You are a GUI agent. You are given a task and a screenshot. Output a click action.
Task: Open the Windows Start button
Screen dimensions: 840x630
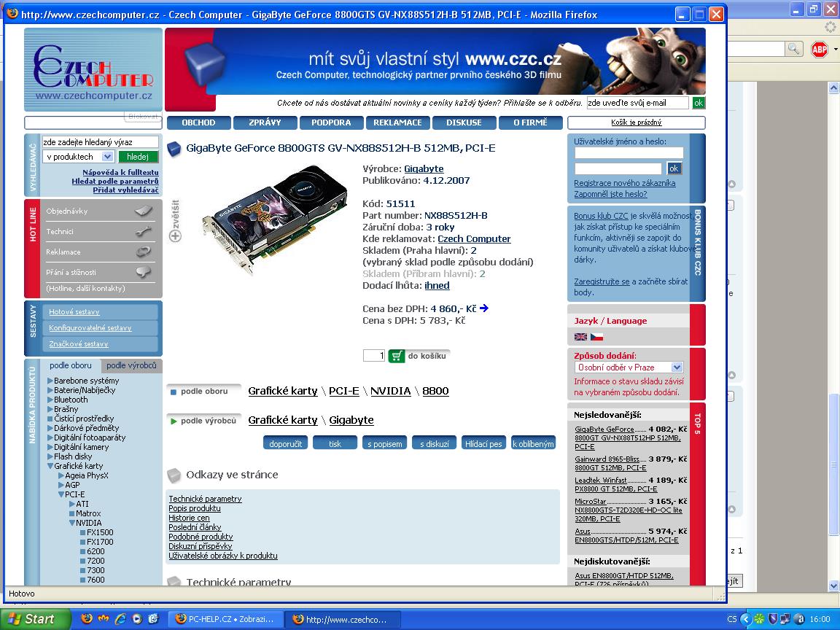click(x=35, y=619)
